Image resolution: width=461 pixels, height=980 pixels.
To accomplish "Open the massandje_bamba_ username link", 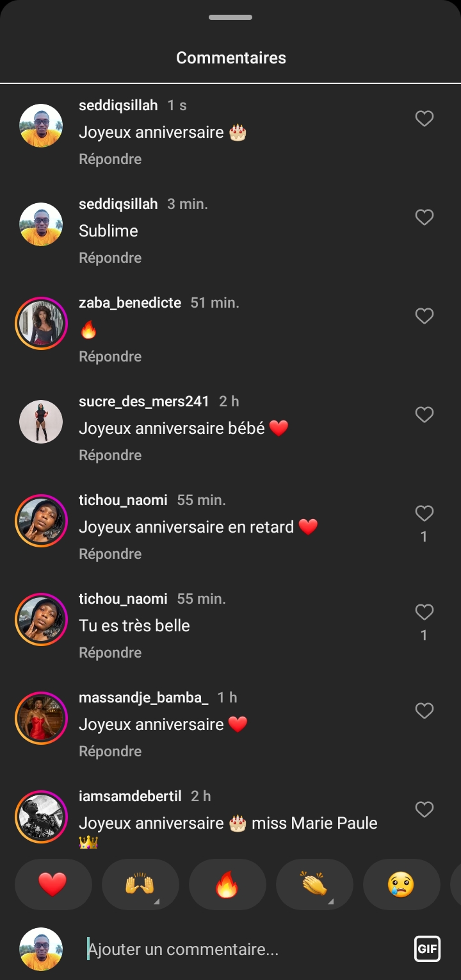I will (x=143, y=697).
